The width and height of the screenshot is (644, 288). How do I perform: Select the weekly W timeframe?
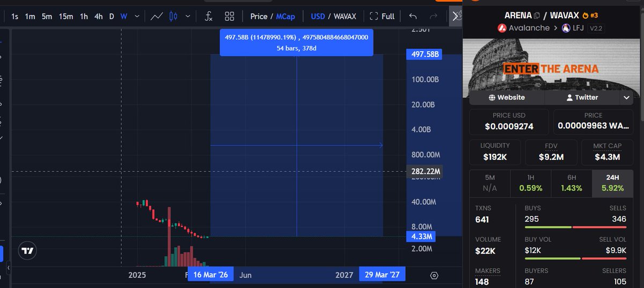pos(123,16)
